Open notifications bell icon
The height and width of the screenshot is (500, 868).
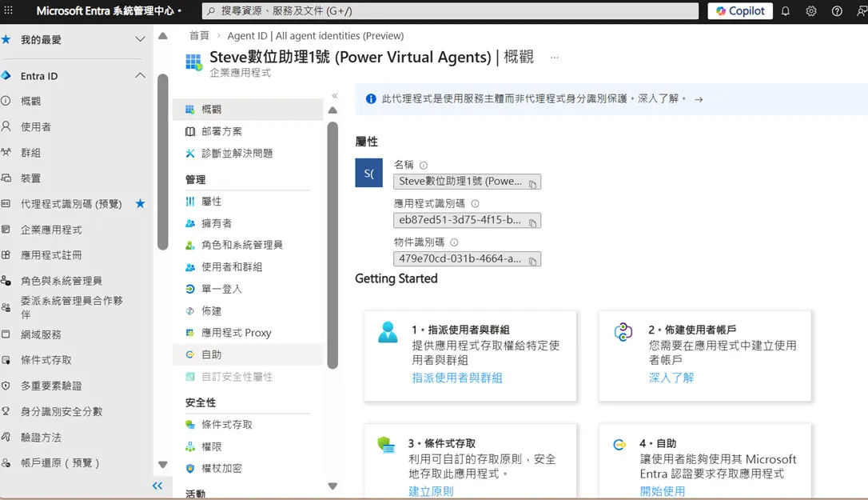tap(785, 11)
